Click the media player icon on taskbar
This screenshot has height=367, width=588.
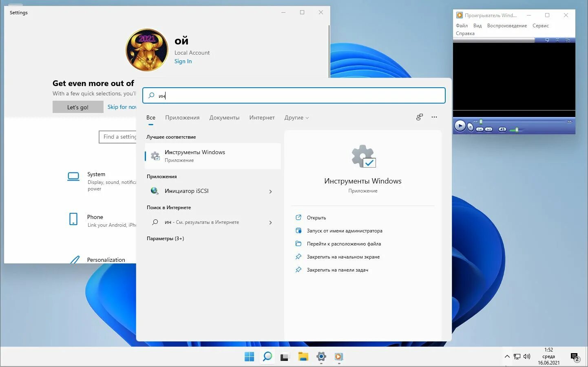coord(339,357)
